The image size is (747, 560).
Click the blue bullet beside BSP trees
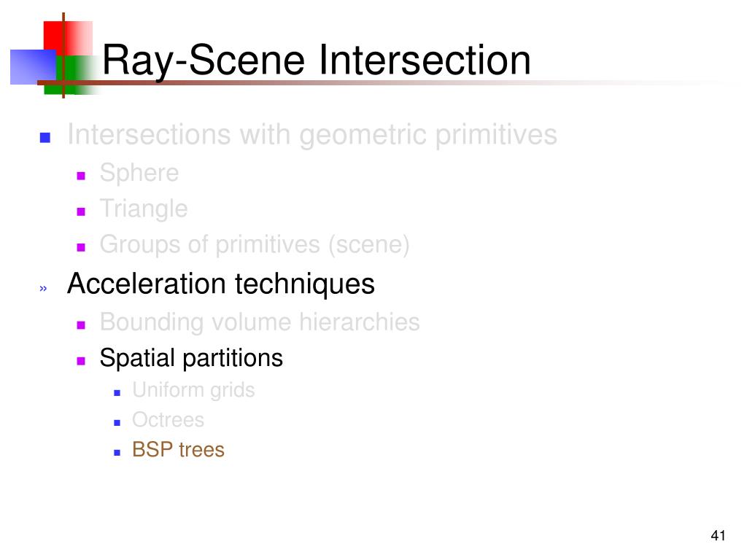(x=117, y=453)
